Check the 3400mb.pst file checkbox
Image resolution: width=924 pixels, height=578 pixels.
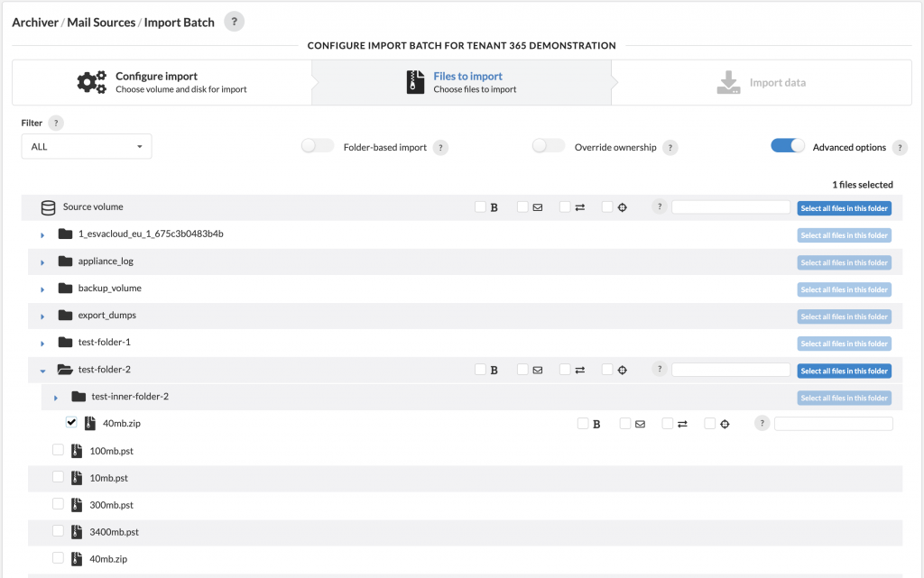[58, 531]
